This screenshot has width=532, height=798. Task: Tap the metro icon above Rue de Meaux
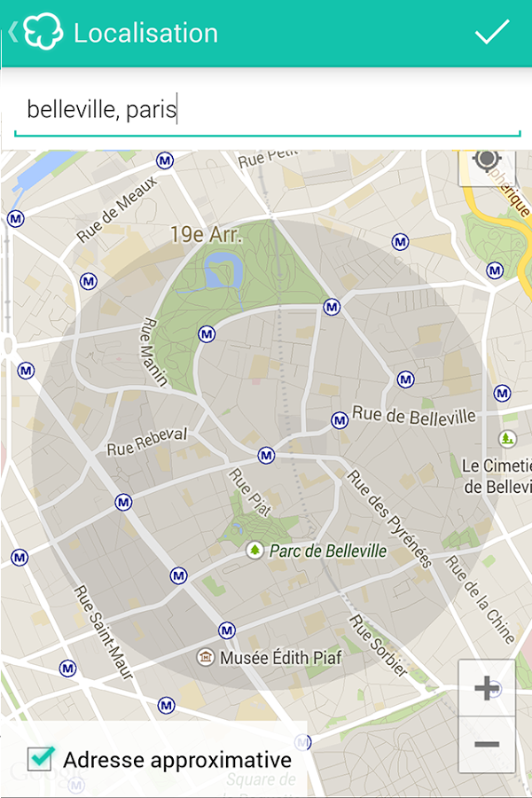coord(164,160)
